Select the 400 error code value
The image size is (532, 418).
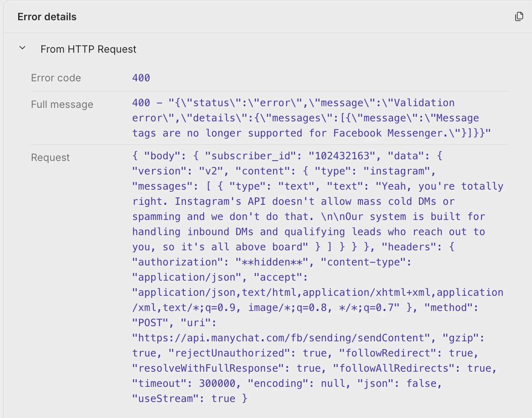141,78
